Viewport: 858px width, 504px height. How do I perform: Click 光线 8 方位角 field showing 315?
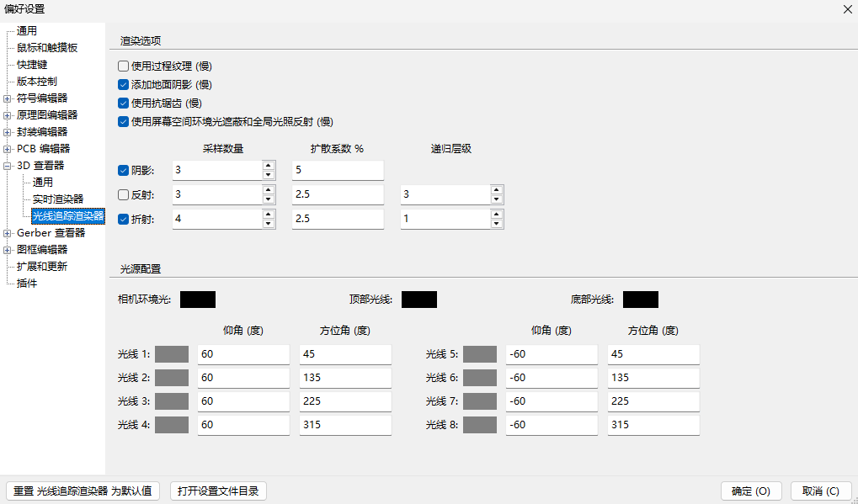click(x=653, y=425)
